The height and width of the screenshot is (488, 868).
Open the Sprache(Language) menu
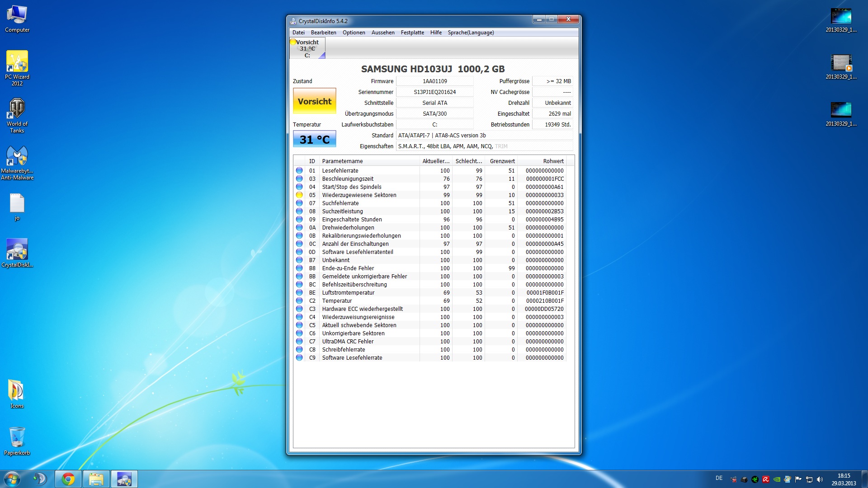(x=471, y=33)
